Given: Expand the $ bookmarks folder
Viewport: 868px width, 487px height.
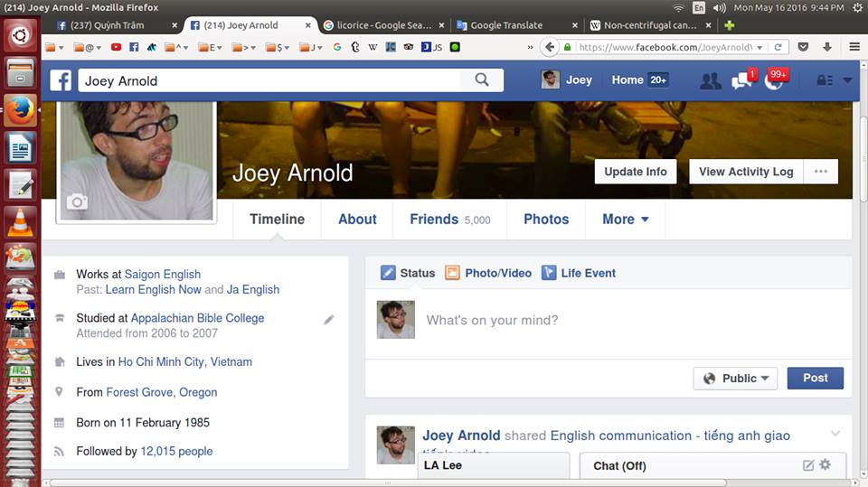Looking at the screenshot, I should [x=278, y=48].
